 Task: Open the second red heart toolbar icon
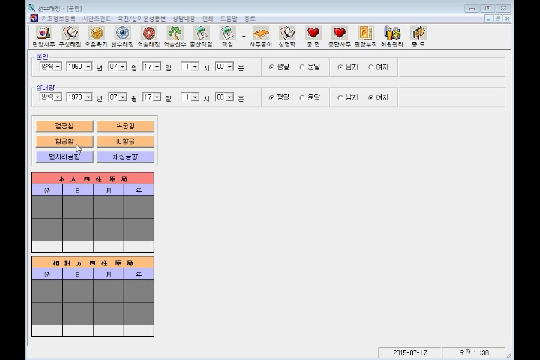click(x=339, y=36)
